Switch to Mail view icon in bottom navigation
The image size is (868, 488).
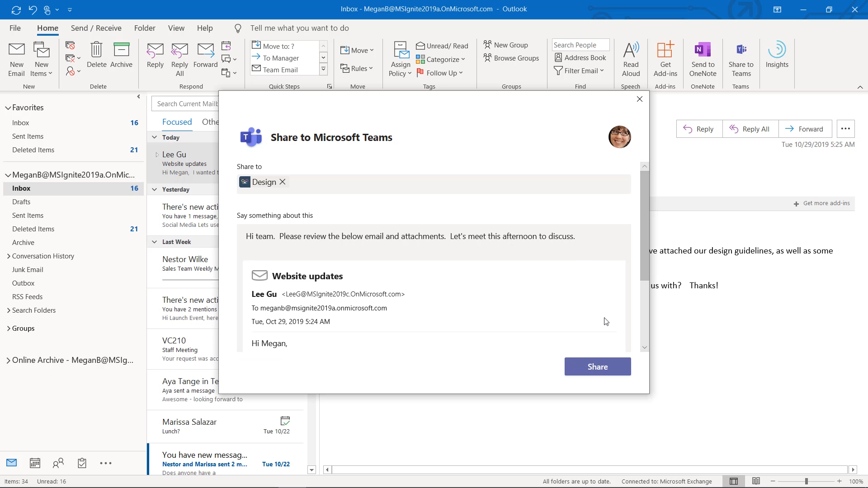click(12, 463)
